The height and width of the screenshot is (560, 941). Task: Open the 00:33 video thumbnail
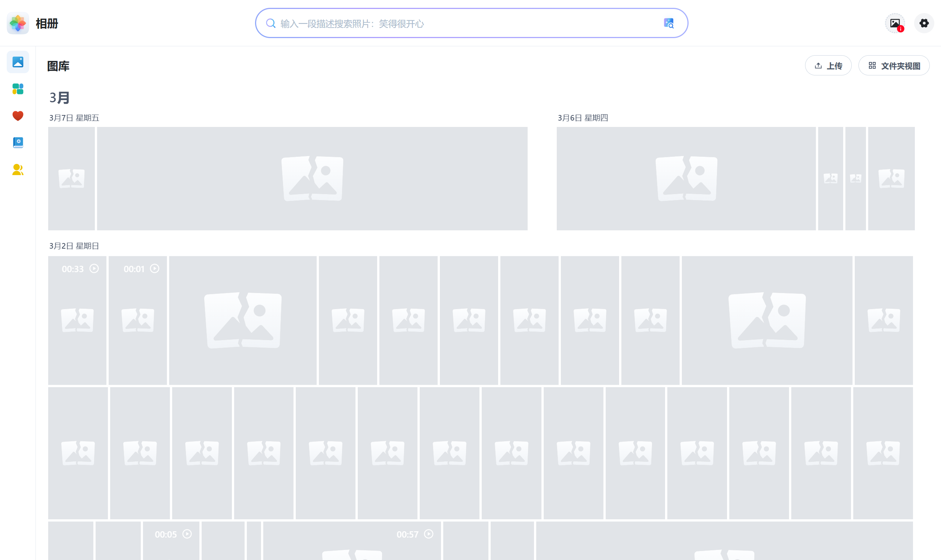click(x=77, y=320)
